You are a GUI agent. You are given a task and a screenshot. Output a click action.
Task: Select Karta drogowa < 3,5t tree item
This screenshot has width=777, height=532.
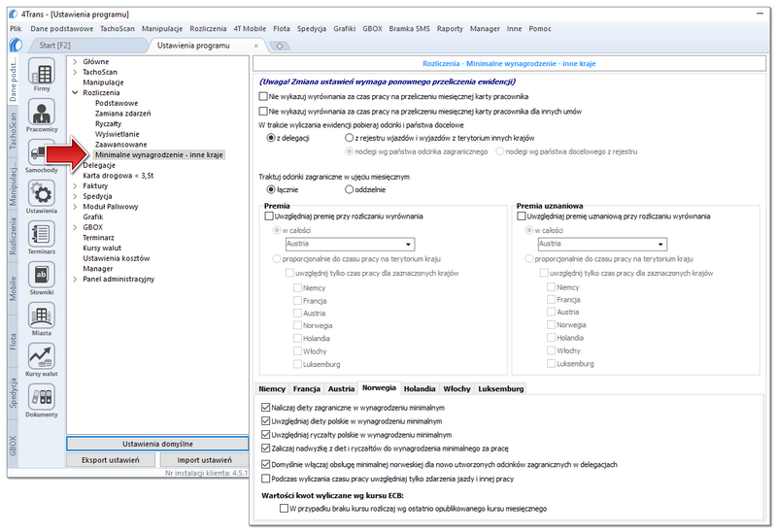click(118, 176)
